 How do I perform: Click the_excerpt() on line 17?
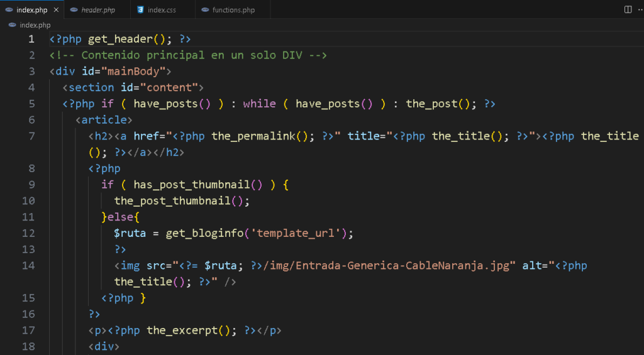coord(188,330)
